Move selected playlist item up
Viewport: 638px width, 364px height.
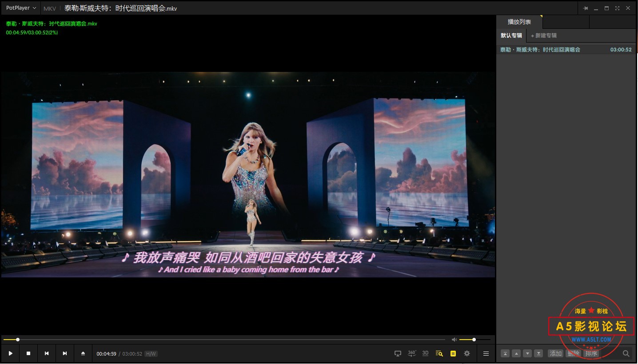516,353
